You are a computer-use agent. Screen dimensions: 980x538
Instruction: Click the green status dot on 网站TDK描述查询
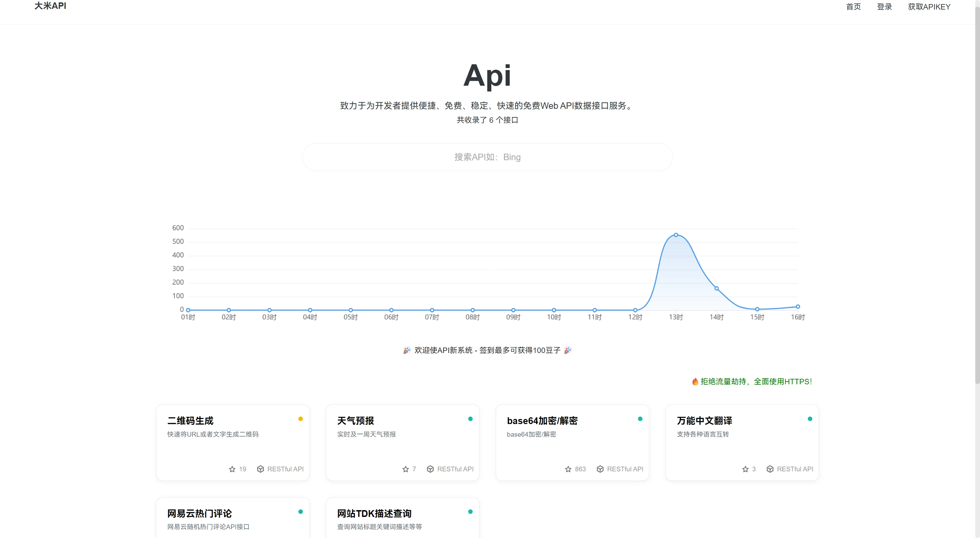click(x=470, y=512)
